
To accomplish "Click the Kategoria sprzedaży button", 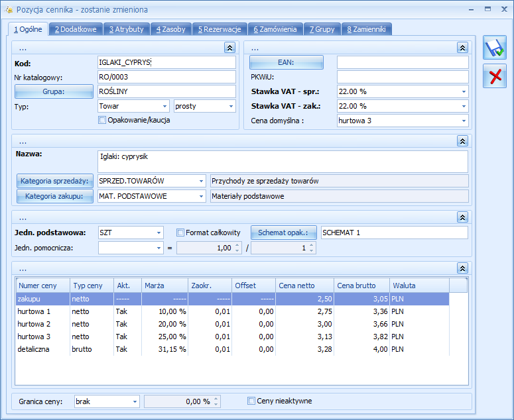I will coord(55,181).
